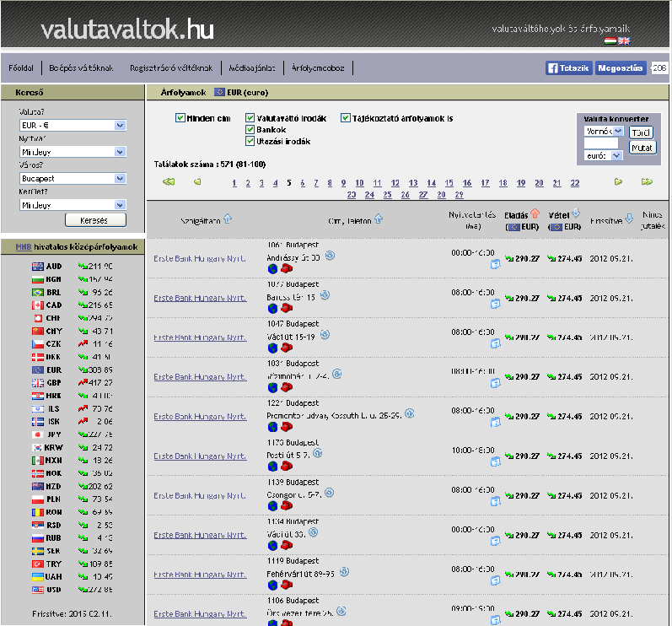Sort by updated date (Frissítve) arrow
This screenshot has height=626, width=672.
coord(629,219)
